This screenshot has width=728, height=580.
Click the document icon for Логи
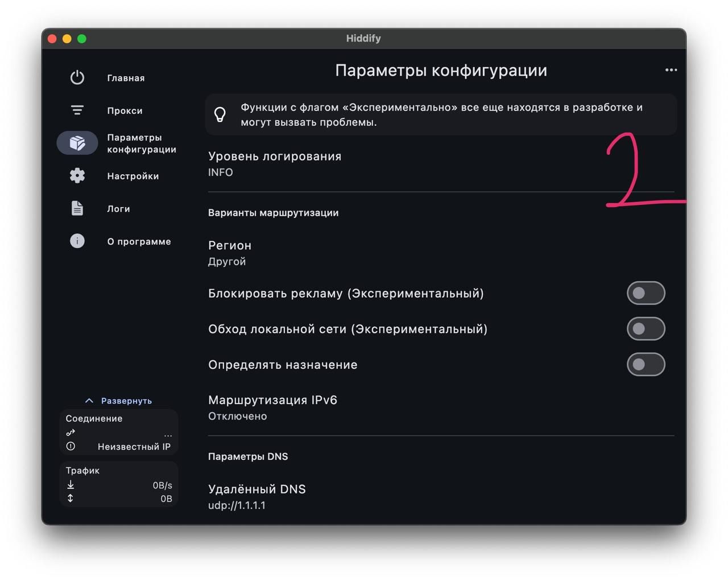coord(77,208)
